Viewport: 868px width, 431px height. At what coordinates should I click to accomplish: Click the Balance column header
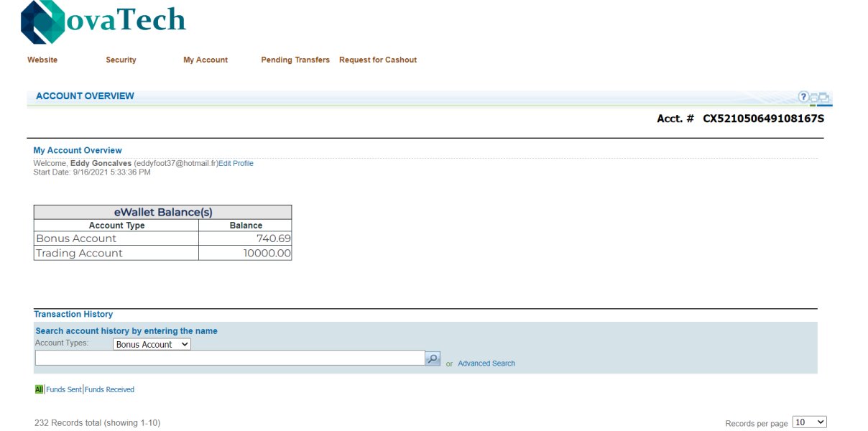tap(246, 226)
